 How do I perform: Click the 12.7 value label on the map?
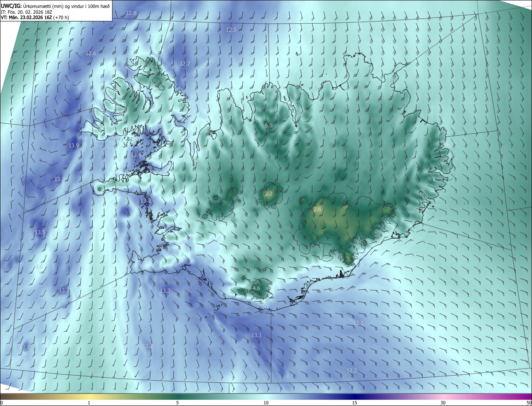tap(185, 64)
